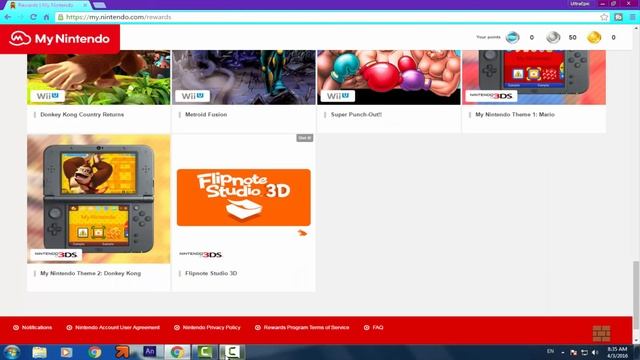The width and height of the screenshot is (640, 360).
Task: Click the Gold points coin icon
Action: click(x=594, y=37)
